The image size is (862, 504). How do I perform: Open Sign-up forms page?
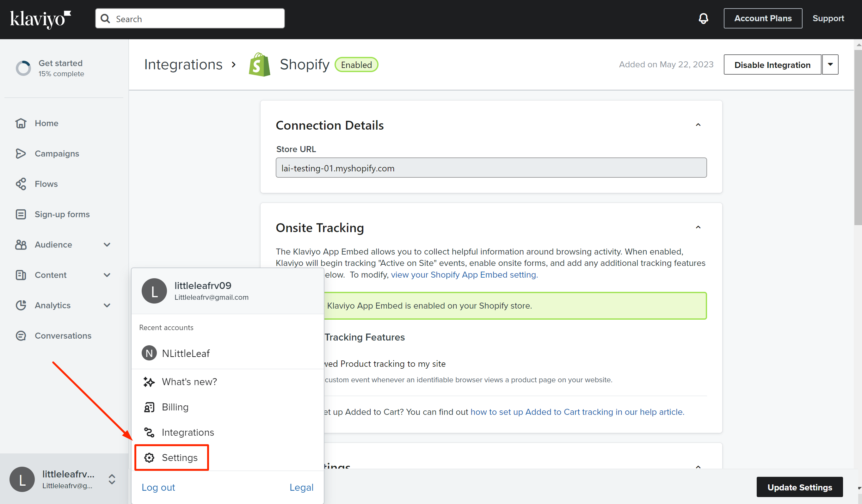coord(62,214)
